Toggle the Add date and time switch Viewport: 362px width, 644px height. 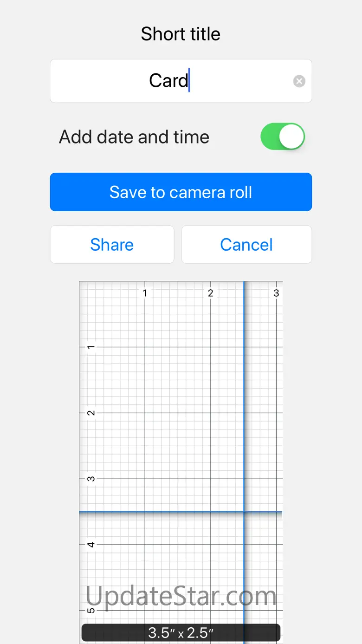pyautogui.click(x=283, y=137)
